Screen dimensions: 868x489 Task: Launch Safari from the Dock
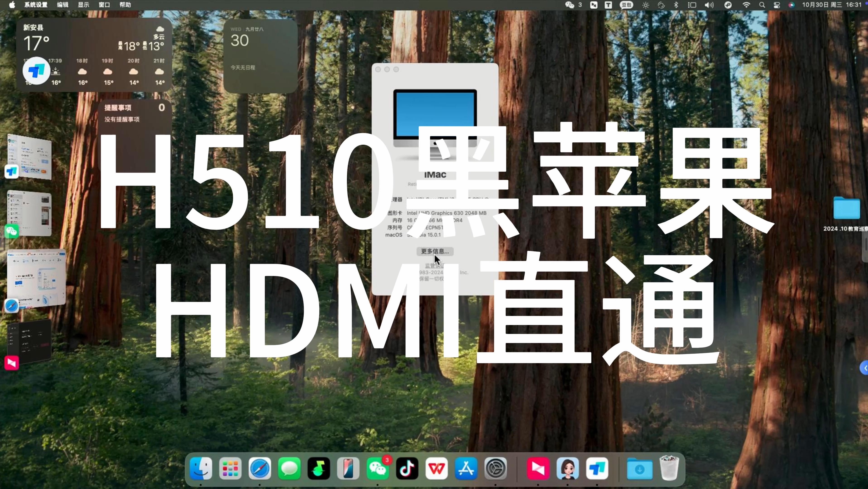[260, 468]
